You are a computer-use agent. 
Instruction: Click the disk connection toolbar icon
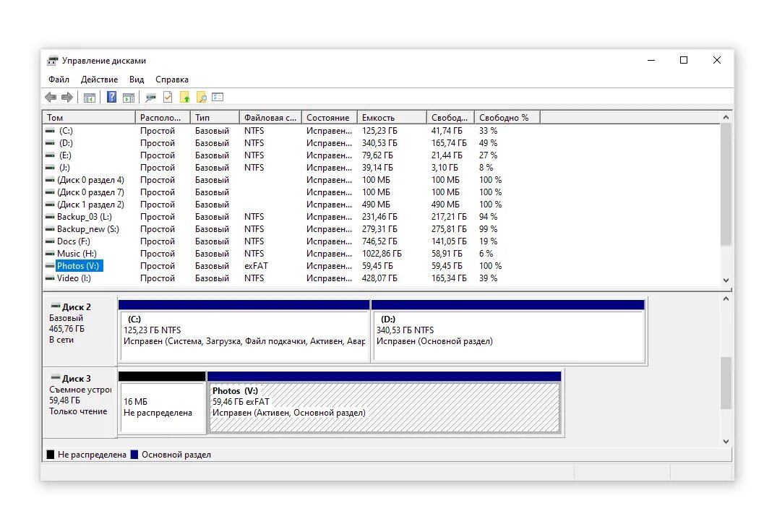click(150, 98)
